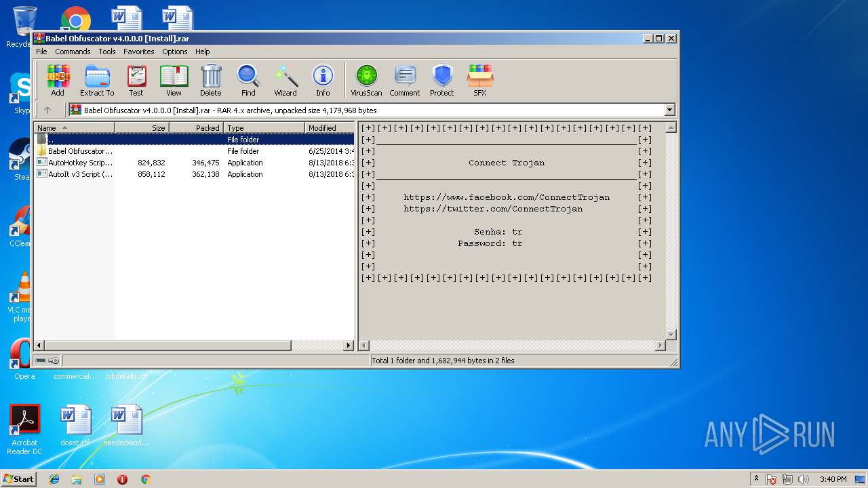The height and width of the screenshot is (488, 868).
Task: Launch the Wizard wand tool
Action: point(285,81)
